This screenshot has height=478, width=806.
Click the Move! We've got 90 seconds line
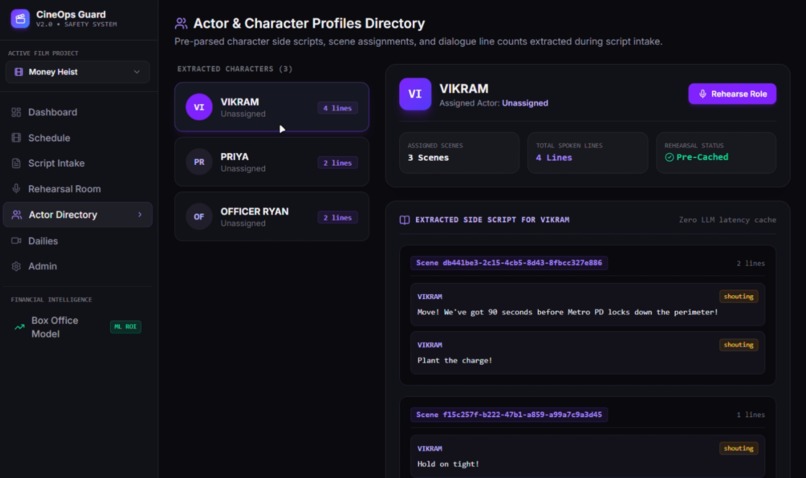[567, 312]
